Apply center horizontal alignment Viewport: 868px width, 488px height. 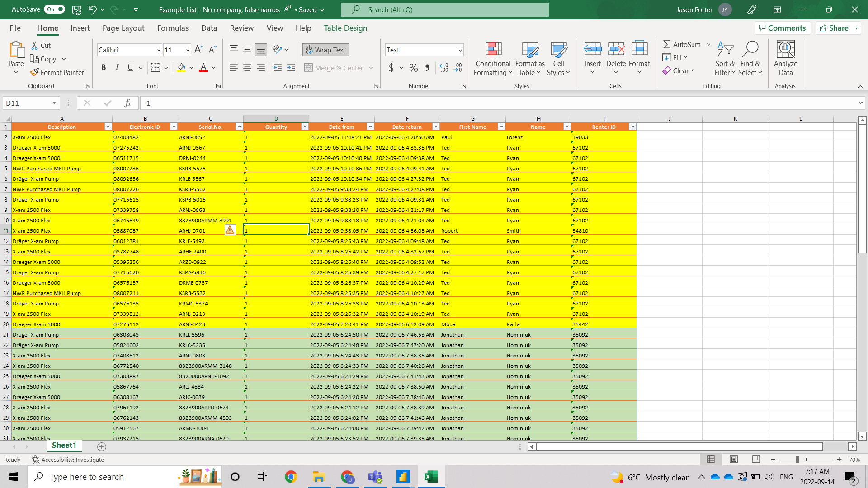pyautogui.click(x=247, y=68)
